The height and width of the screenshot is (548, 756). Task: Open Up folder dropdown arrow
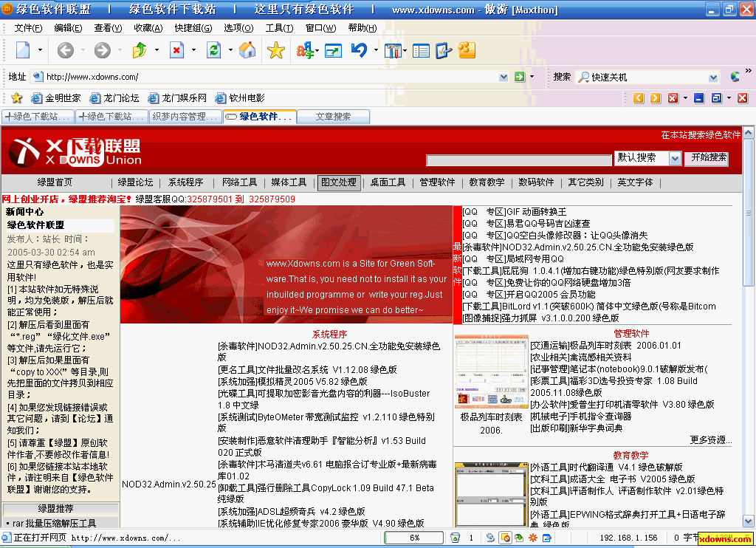(x=157, y=49)
